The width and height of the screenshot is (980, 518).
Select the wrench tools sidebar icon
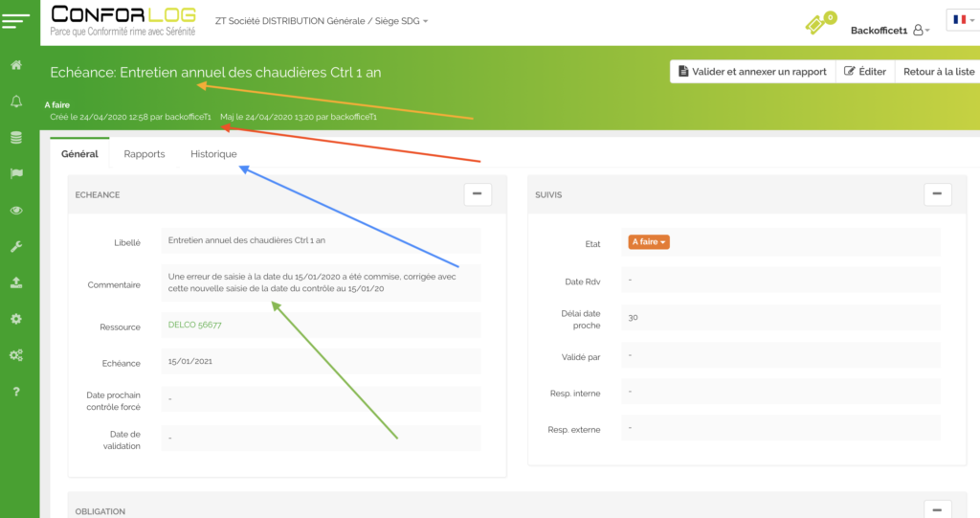click(16, 246)
